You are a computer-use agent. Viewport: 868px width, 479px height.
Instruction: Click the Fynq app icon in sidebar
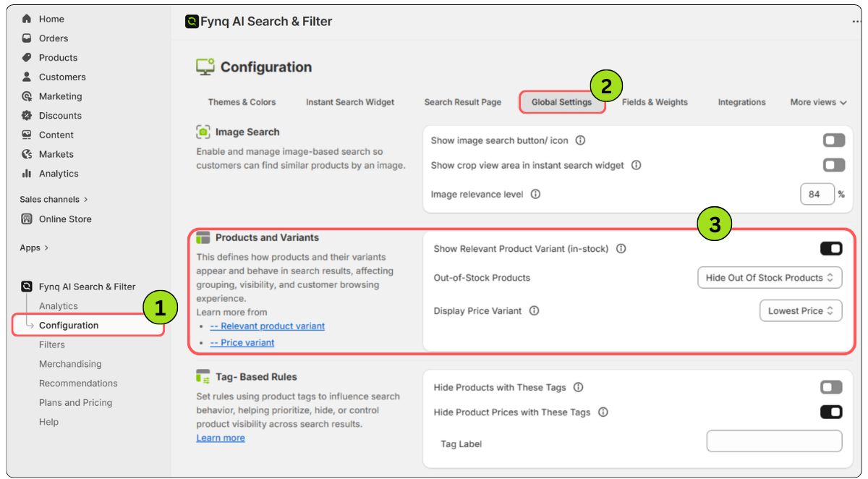click(x=27, y=287)
